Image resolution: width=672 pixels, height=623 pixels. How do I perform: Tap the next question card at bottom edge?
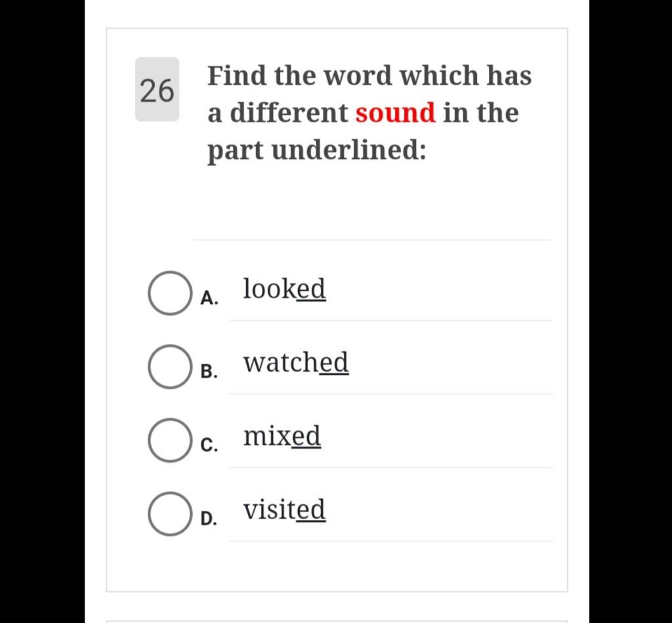point(337,621)
